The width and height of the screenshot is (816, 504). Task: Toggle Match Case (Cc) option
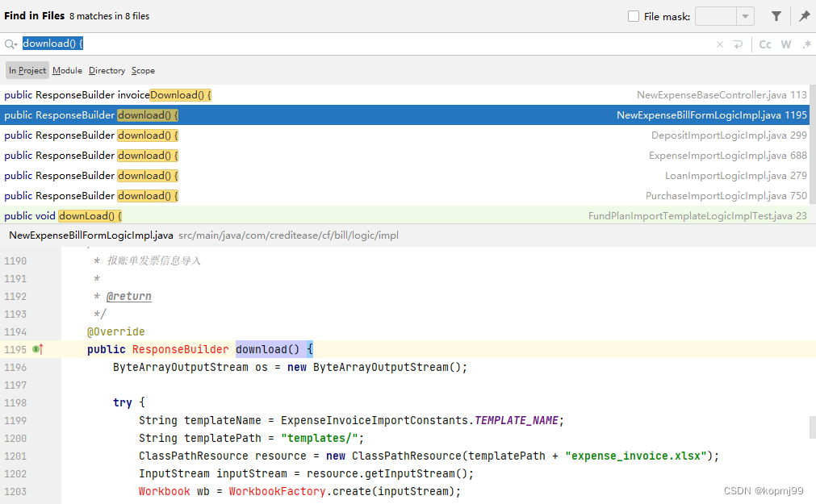click(x=765, y=44)
